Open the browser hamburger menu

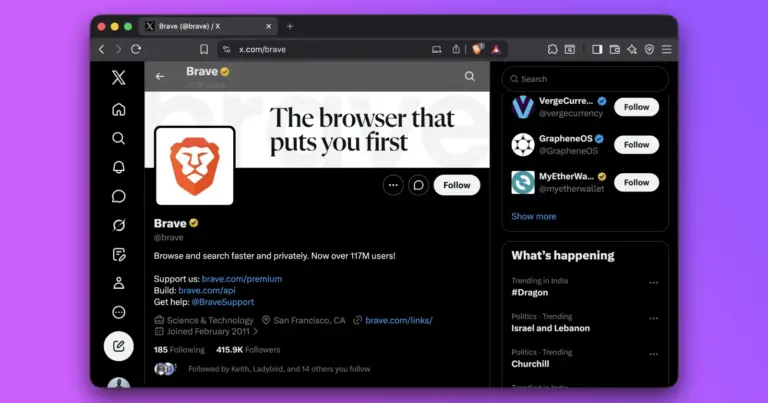(x=667, y=49)
